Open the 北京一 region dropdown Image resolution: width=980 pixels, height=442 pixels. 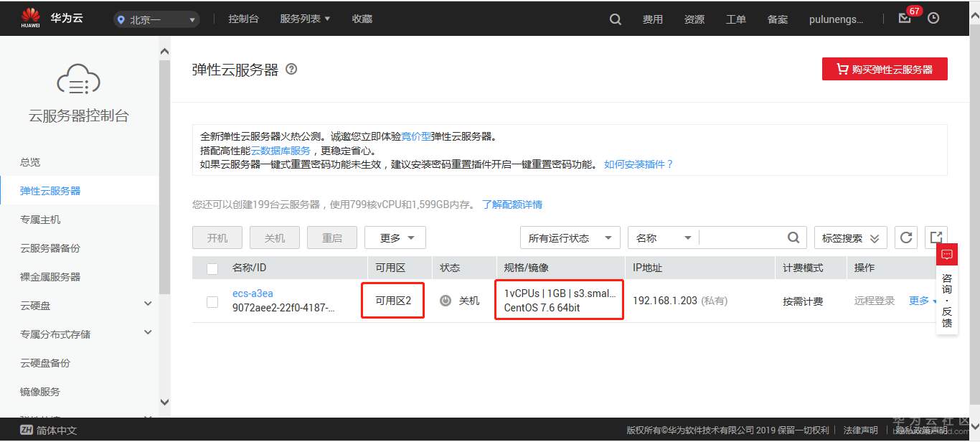(x=156, y=20)
